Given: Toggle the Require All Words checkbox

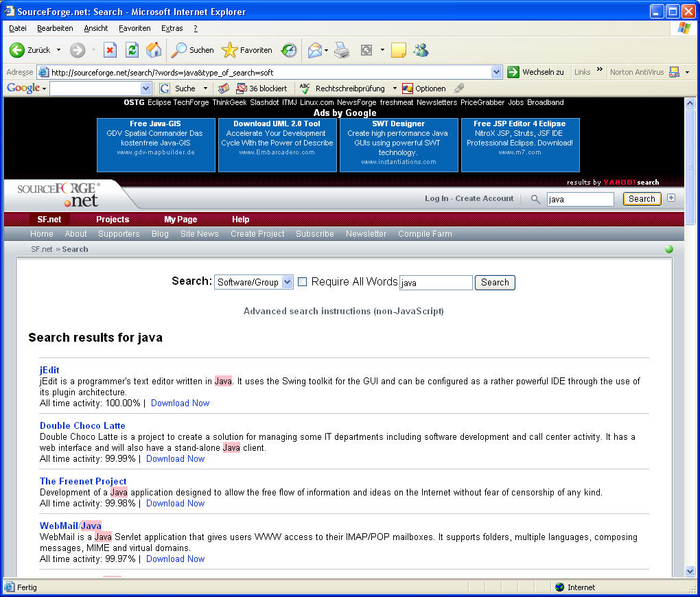Looking at the screenshot, I should tap(302, 282).
